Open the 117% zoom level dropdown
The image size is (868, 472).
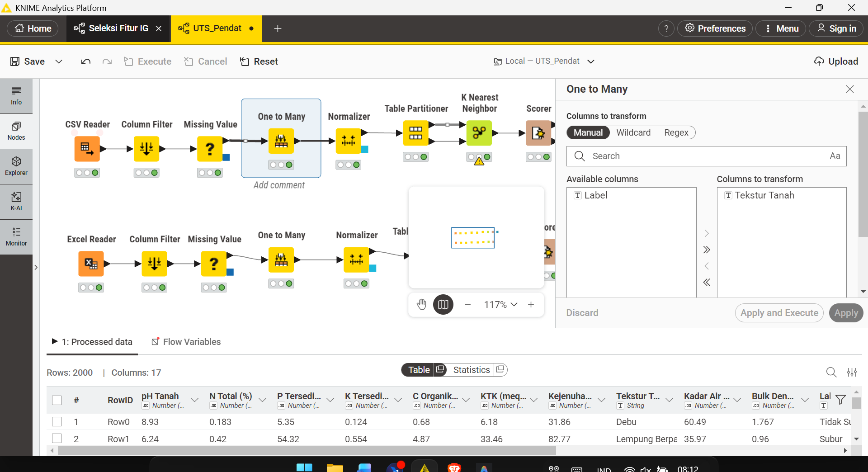click(500, 305)
